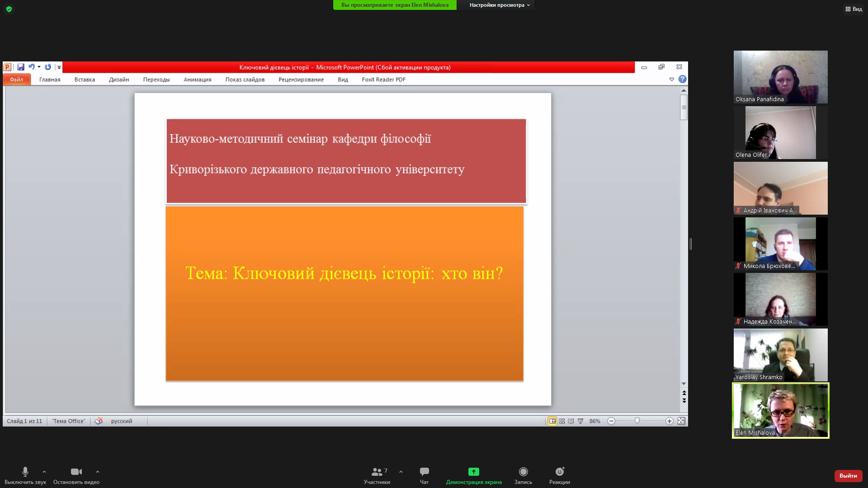Open the Customize Quick Access Toolbar dropdown

pos(59,67)
